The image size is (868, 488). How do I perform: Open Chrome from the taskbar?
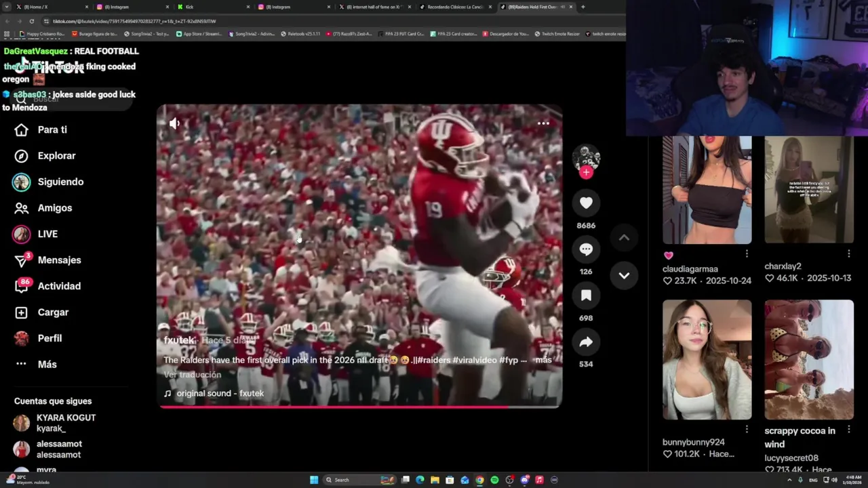[479, 480]
